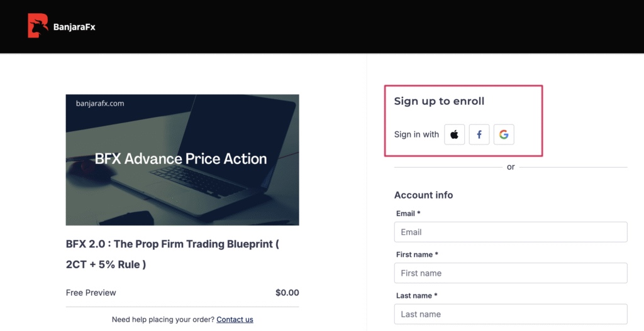
Task: Sign in with the Google icon
Action: [504, 134]
